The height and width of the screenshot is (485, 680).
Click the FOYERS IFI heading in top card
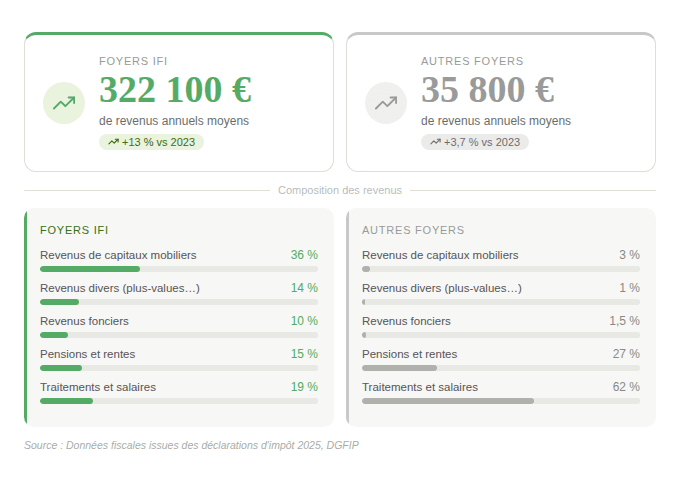(x=133, y=61)
